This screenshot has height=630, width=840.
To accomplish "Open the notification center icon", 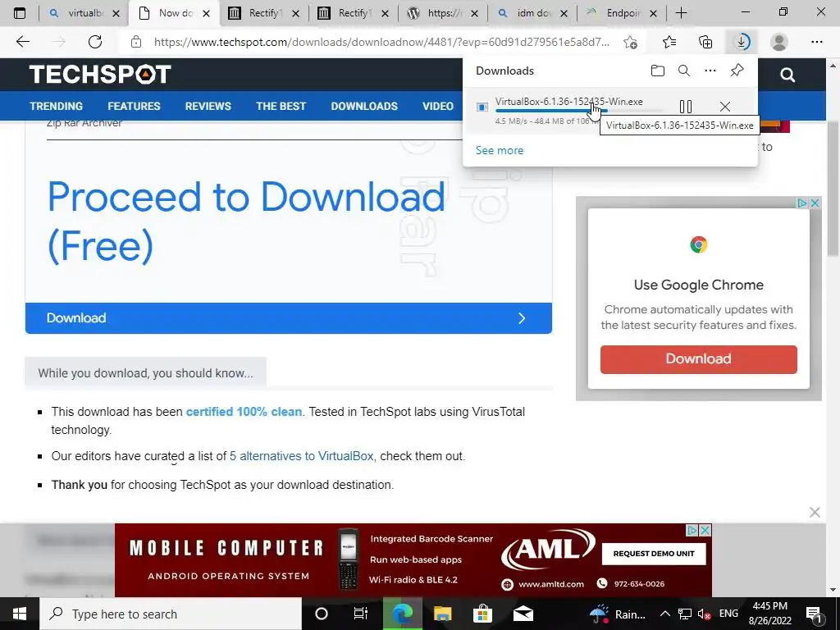I will coord(815,614).
